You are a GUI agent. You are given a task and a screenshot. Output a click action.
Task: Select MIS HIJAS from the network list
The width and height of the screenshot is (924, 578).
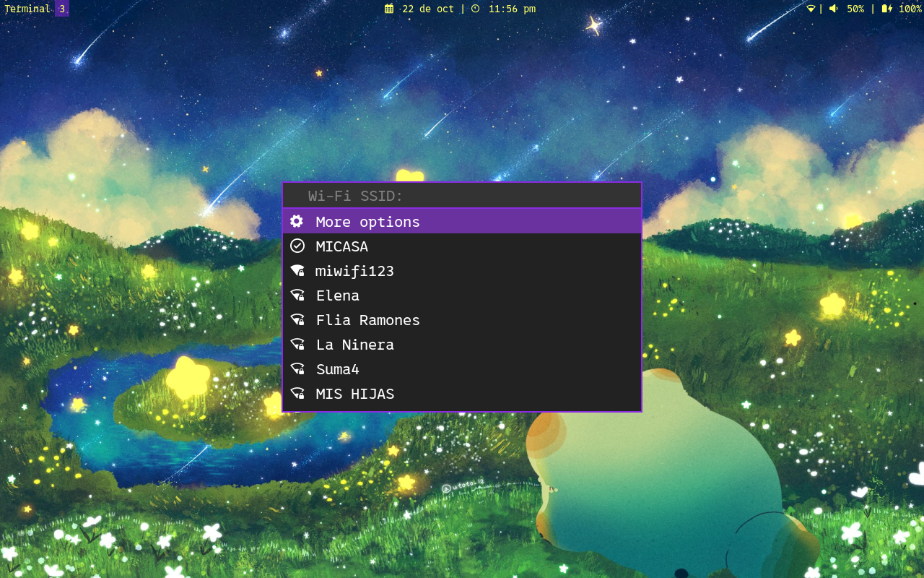(354, 393)
